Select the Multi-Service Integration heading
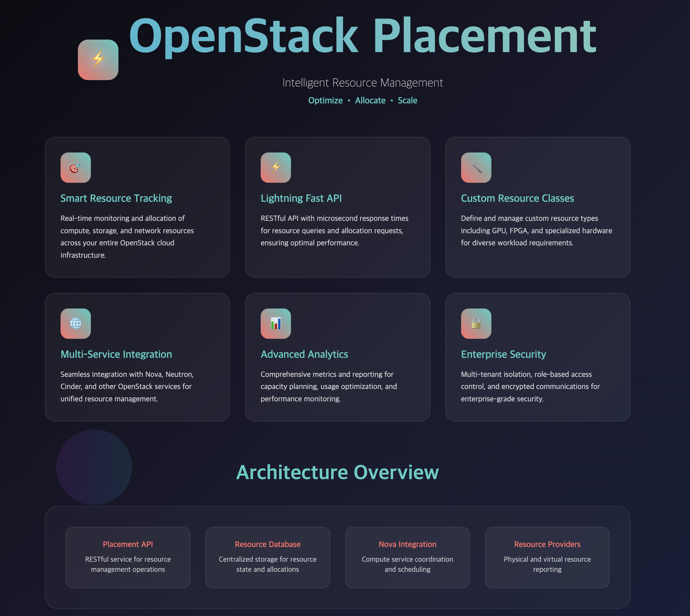The width and height of the screenshot is (690, 616). (x=116, y=354)
